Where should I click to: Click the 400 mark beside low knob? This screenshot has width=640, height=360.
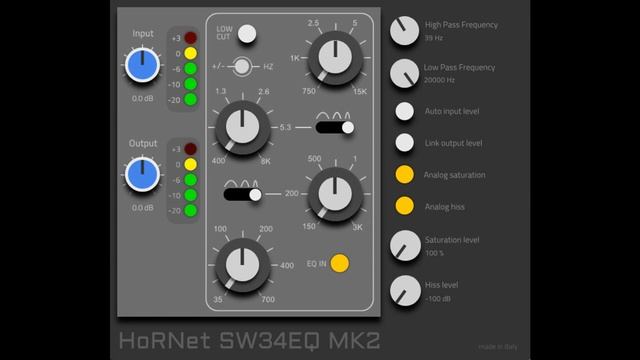tap(287, 266)
